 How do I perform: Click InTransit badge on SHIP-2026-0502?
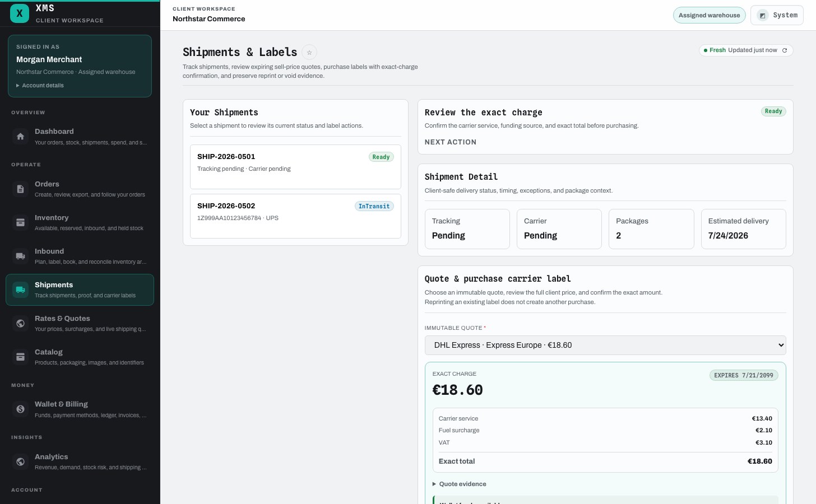pos(374,206)
